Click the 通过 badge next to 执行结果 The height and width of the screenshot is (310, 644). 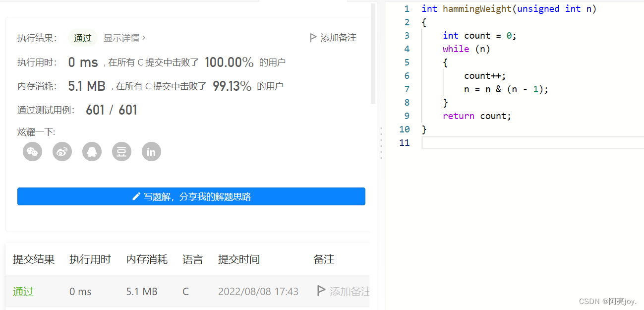click(82, 37)
